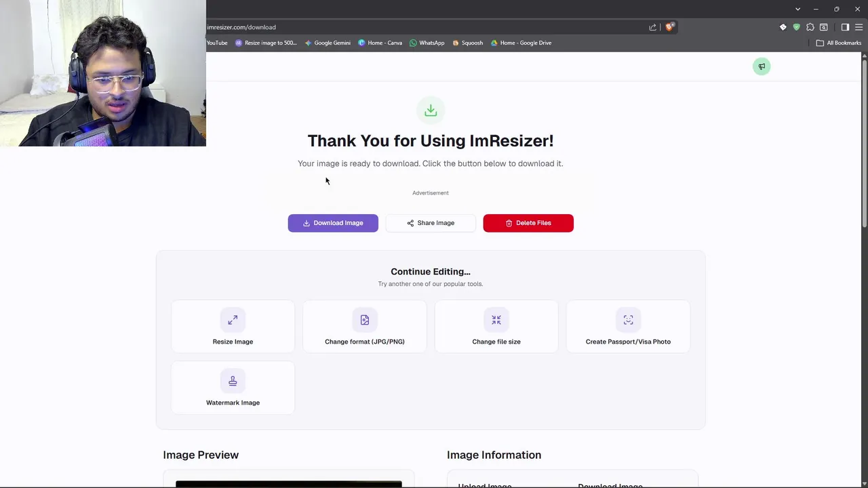Click the green download arrow icon
Image resolution: width=868 pixels, height=488 pixels.
point(431,110)
